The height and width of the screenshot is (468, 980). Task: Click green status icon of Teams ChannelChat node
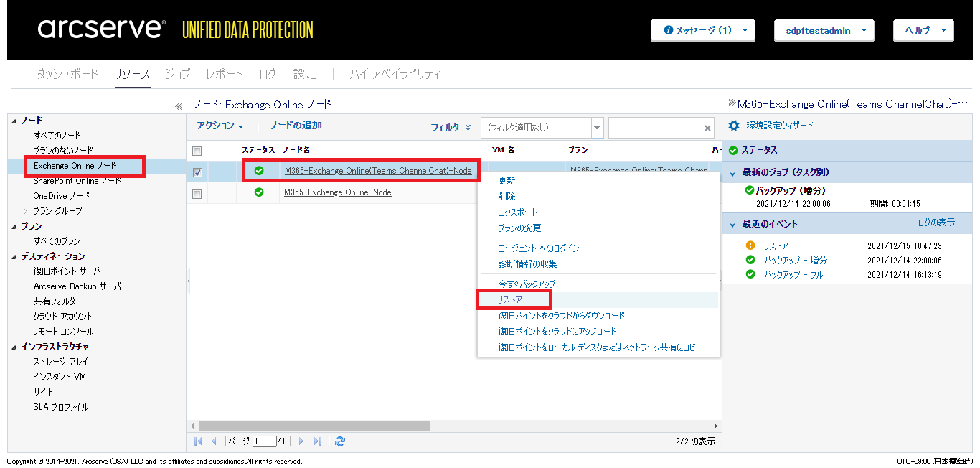tap(259, 171)
